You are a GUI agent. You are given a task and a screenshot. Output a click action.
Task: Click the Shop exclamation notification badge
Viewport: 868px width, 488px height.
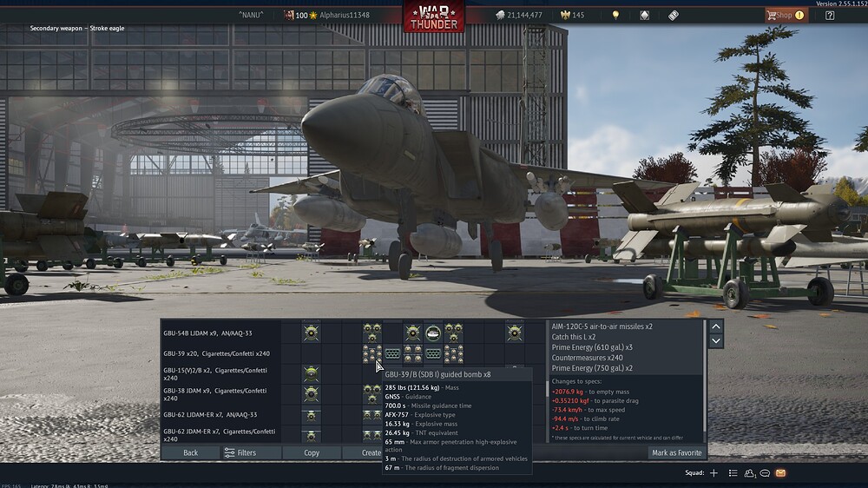pyautogui.click(x=799, y=16)
